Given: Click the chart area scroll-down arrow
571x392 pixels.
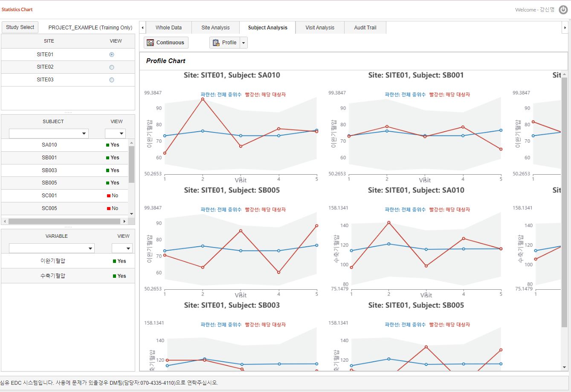Looking at the screenshot, I should click(x=565, y=367).
